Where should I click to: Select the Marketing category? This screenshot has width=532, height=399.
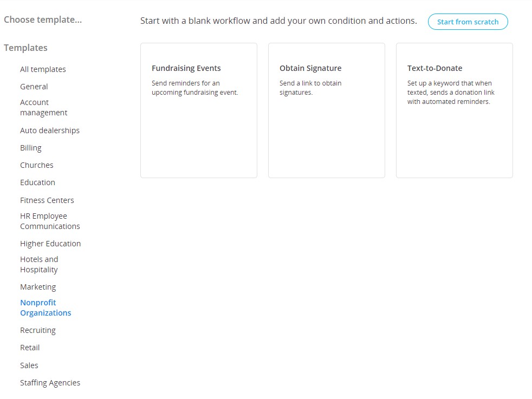click(38, 287)
